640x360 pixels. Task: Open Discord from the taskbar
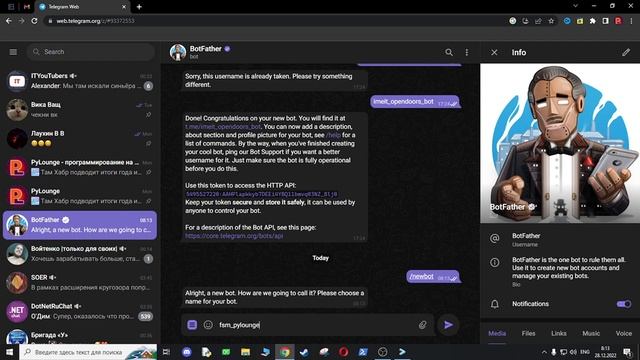[187, 352]
